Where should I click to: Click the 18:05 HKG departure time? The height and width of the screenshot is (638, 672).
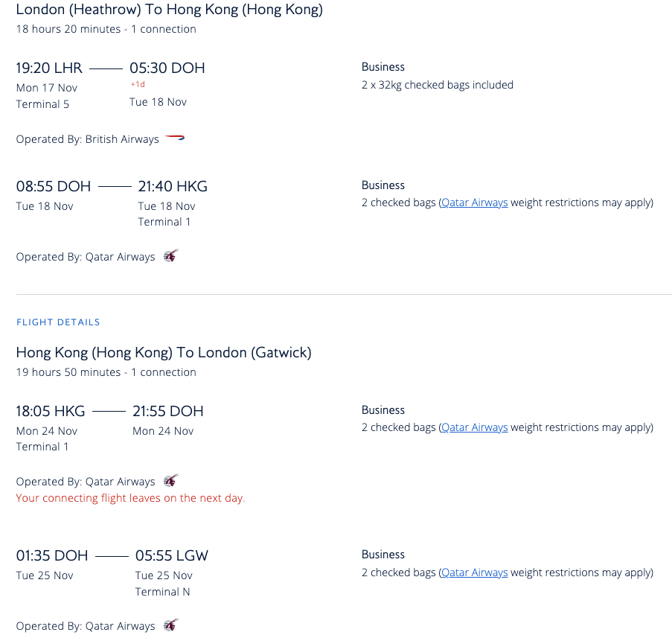pyautogui.click(x=51, y=411)
